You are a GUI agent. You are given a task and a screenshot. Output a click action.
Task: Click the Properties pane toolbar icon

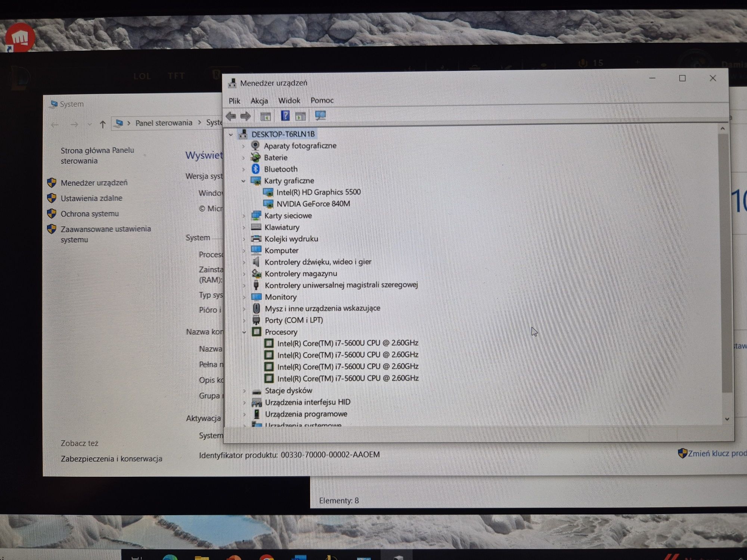(300, 116)
